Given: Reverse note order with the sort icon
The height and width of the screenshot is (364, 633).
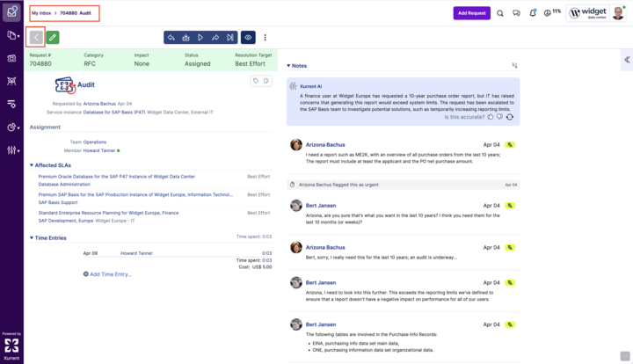Looking at the screenshot, I should pyautogui.click(x=514, y=65).
